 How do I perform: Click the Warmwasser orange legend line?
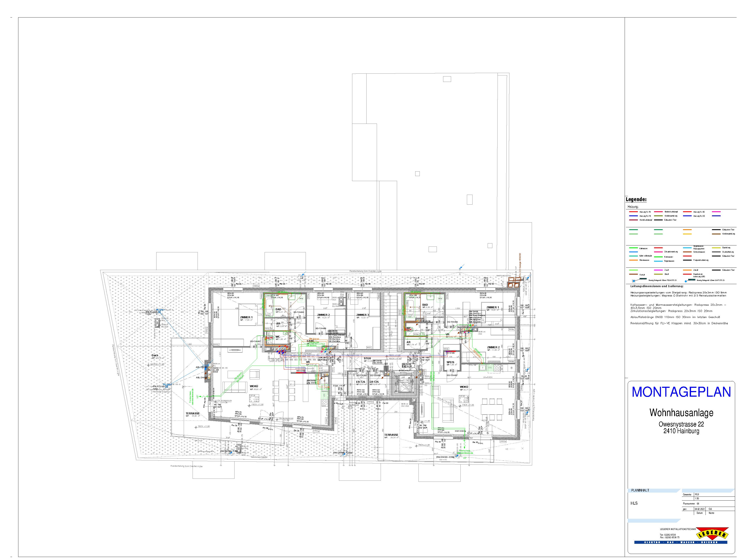coord(634,260)
